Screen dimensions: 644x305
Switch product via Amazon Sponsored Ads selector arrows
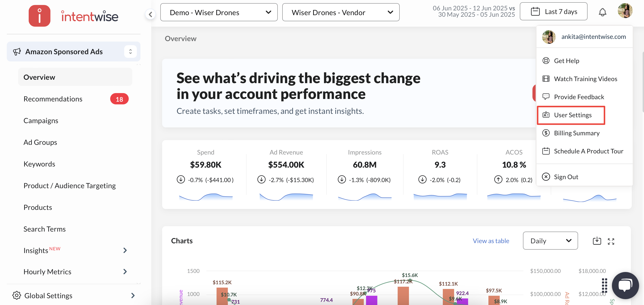coord(130,52)
